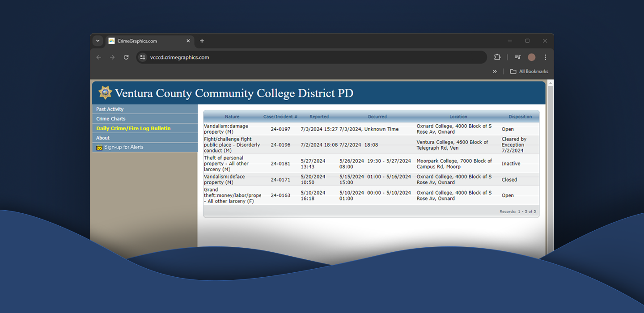Click the envelope alerts icon
Viewport: 644px width, 313px height.
click(99, 148)
